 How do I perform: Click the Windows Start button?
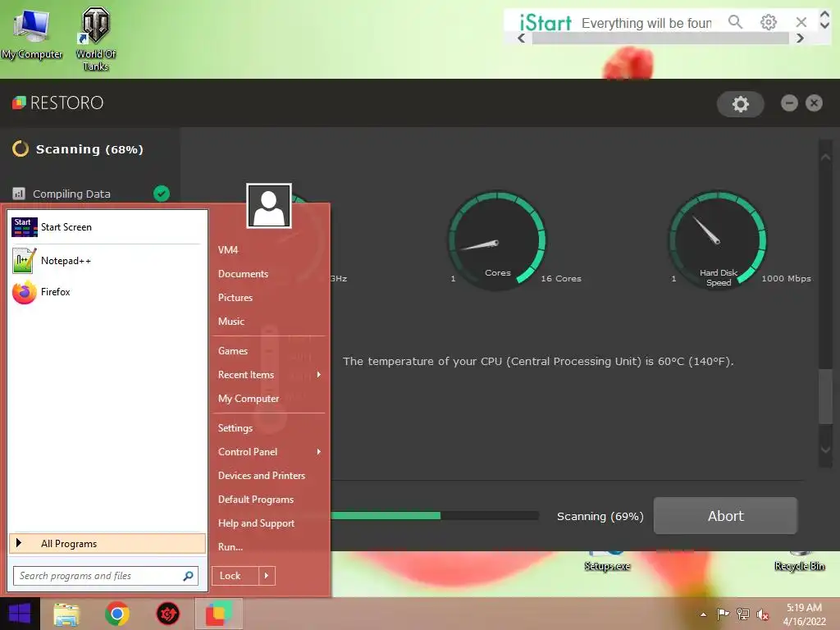(20, 614)
